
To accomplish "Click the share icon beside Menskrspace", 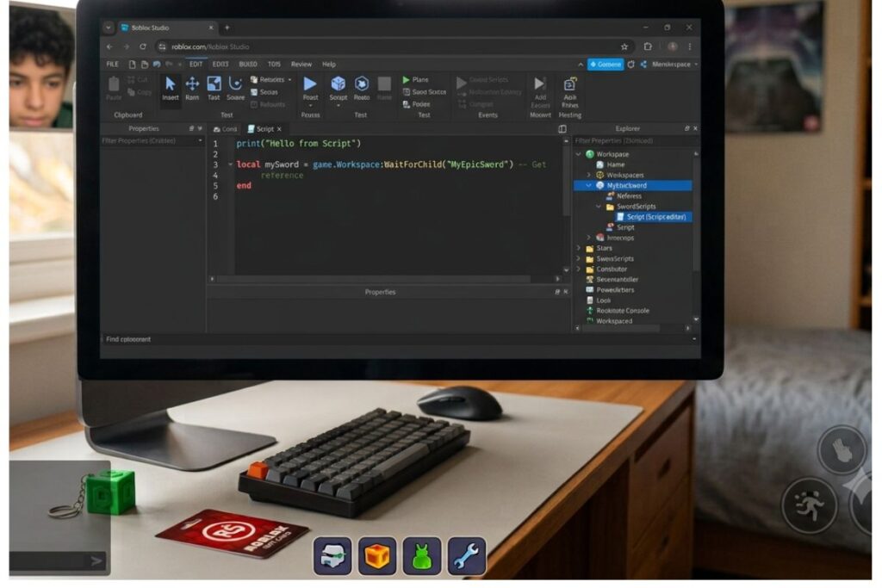I will [x=643, y=65].
